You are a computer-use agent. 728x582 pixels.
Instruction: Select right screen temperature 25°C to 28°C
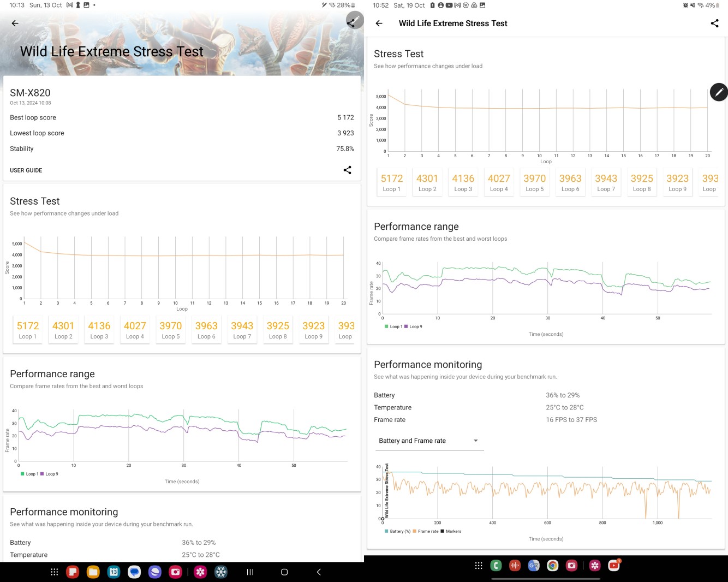tap(565, 407)
